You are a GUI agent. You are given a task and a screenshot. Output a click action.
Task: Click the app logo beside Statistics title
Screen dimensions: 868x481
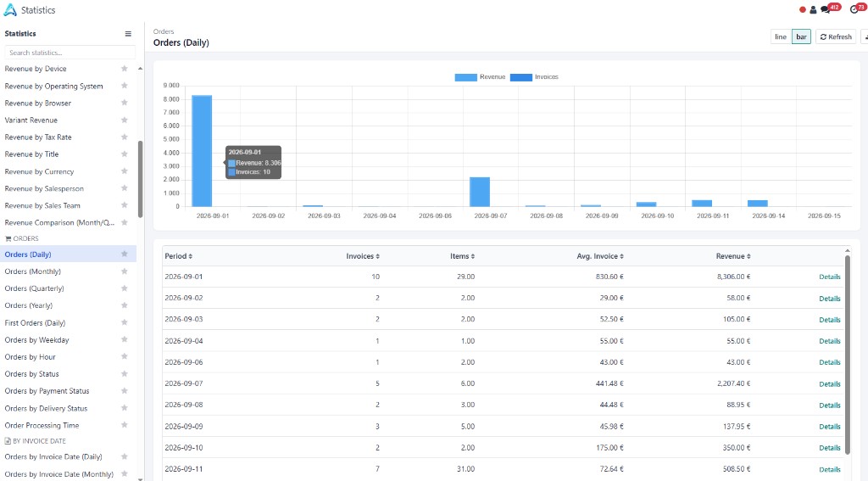[10, 10]
